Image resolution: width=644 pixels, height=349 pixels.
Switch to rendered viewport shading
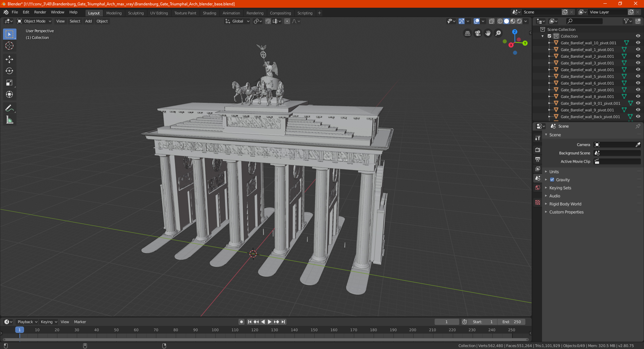519,21
